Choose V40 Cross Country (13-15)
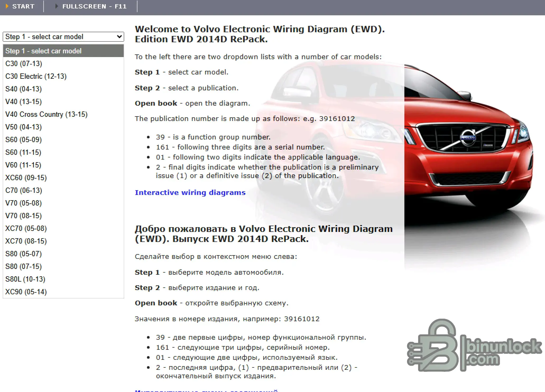 [63, 114]
